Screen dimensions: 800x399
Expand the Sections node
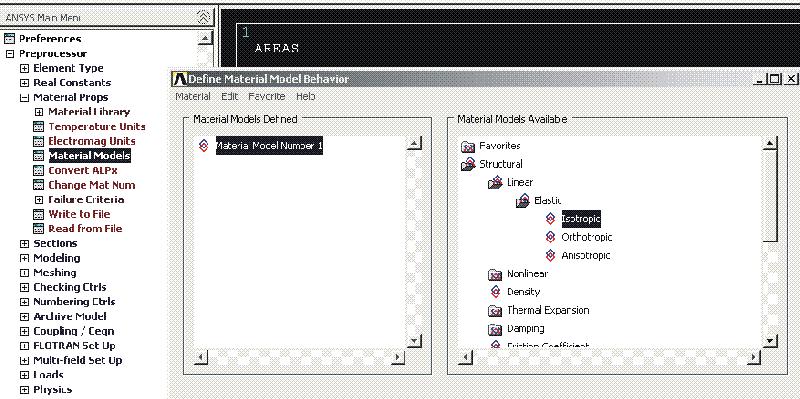coord(24,243)
